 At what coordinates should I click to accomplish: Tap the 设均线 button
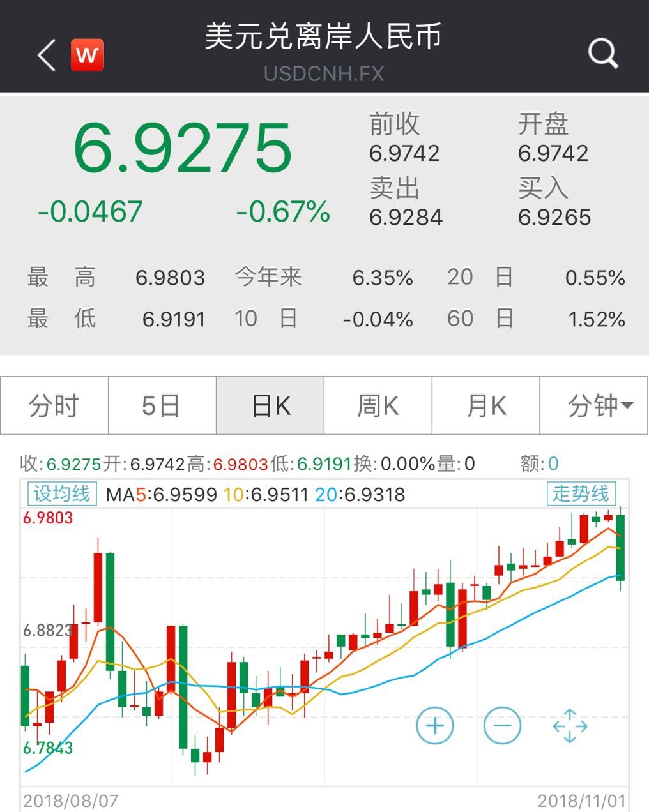61,493
